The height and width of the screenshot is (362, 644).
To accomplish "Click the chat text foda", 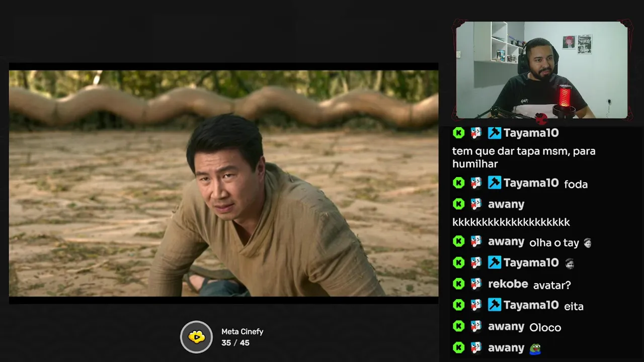I will pyautogui.click(x=576, y=185).
